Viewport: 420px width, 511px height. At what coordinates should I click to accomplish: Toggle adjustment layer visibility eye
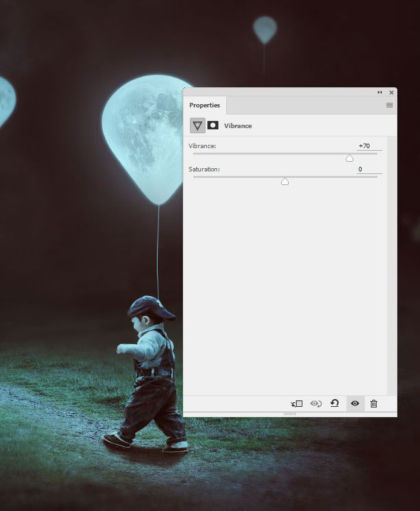pyautogui.click(x=355, y=404)
